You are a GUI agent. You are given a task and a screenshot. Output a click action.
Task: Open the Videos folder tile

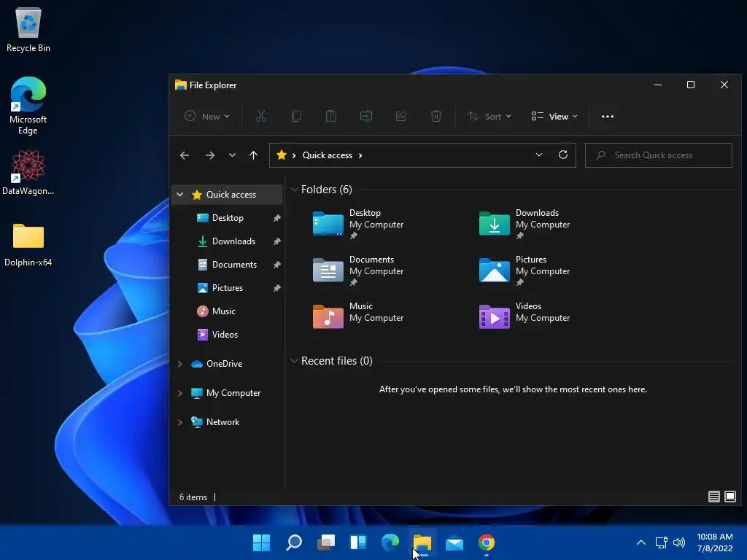pyautogui.click(x=525, y=315)
